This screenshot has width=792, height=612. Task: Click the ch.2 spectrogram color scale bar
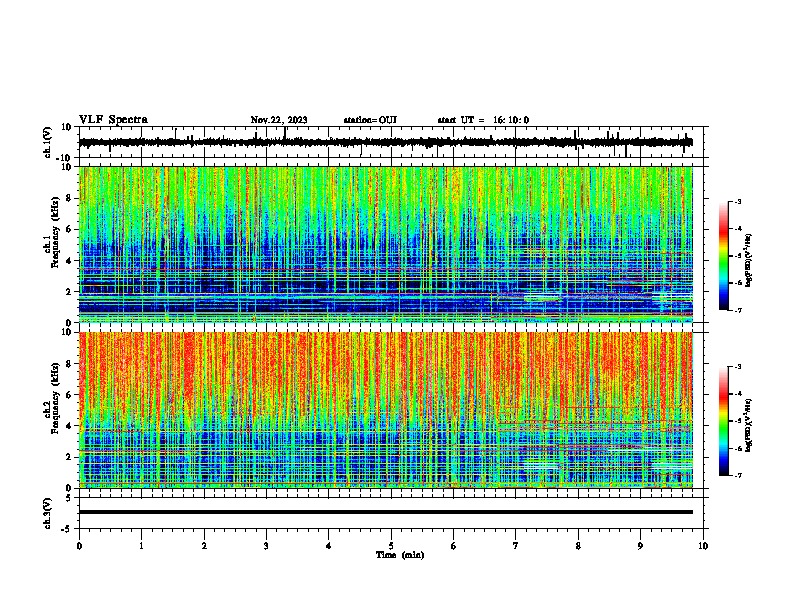[x=723, y=421]
